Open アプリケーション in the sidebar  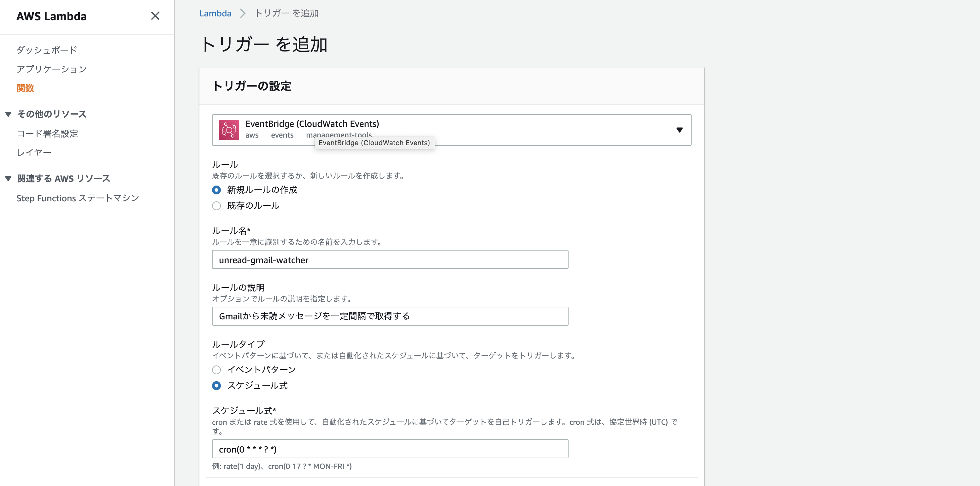[x=52, y=69]
